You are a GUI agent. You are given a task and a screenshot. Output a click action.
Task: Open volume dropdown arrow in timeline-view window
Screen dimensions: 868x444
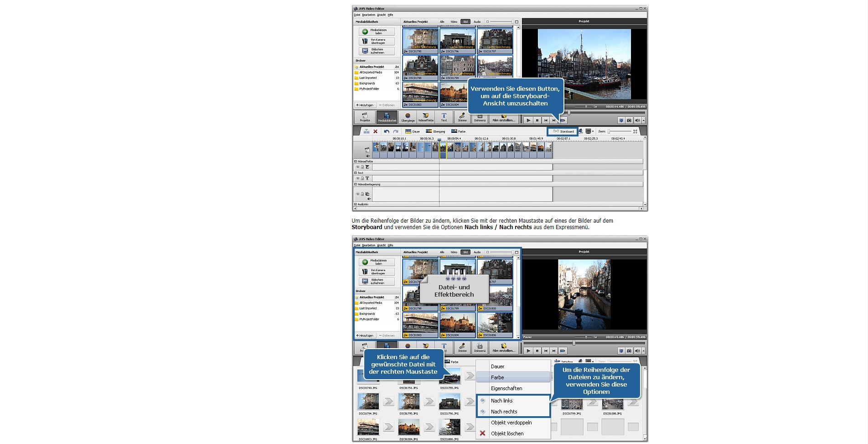[643, 120]
